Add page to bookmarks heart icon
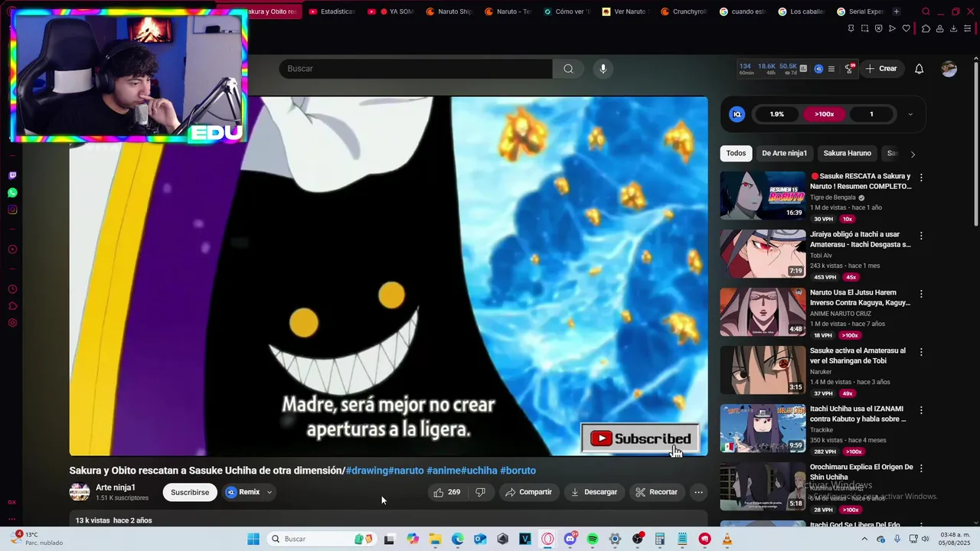The image size is (980, 551). (906, 28)
